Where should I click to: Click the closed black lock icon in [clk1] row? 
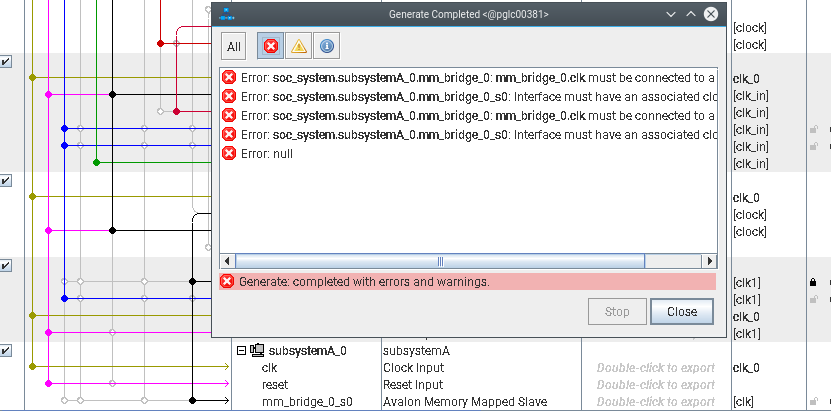click(x=813, y=282)
